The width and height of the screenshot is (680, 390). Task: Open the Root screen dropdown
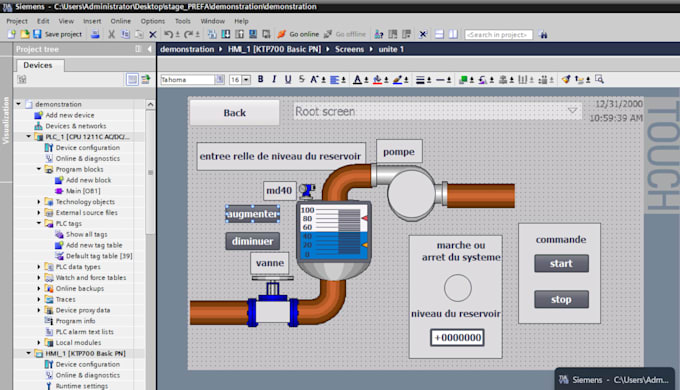point(572,111)
